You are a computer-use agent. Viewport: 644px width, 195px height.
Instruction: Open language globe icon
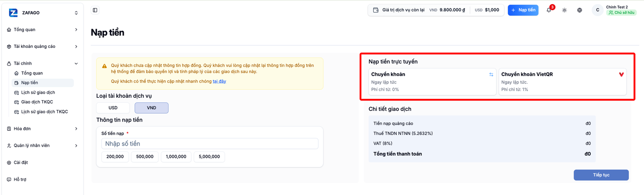click(580, 10)
